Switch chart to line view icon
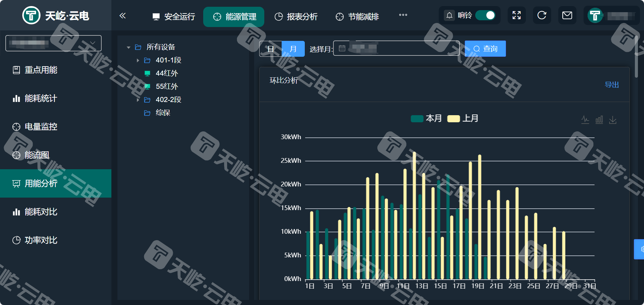Viewport: 644px width, 305px height. 585,120
